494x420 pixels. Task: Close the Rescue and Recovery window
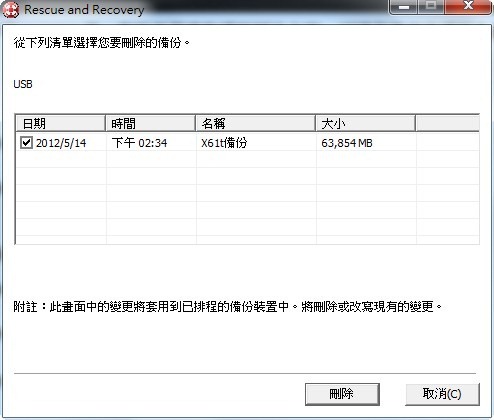(x=468, y=6)
